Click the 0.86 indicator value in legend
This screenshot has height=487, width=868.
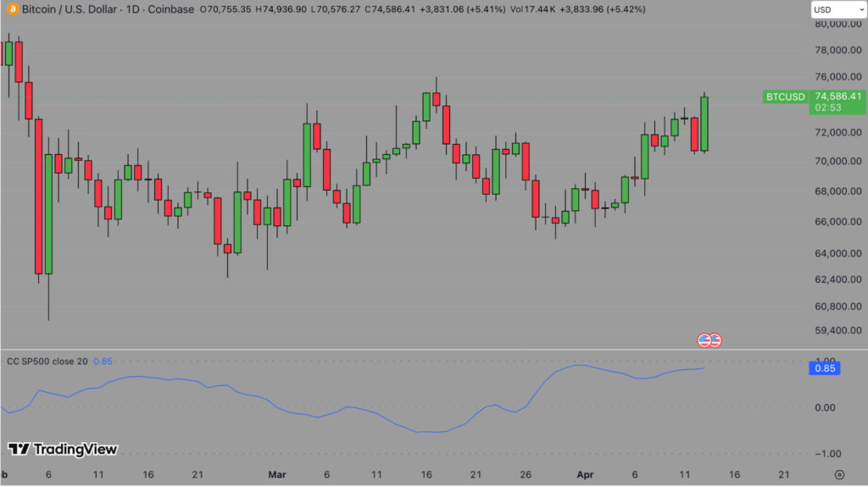(103, 362)
